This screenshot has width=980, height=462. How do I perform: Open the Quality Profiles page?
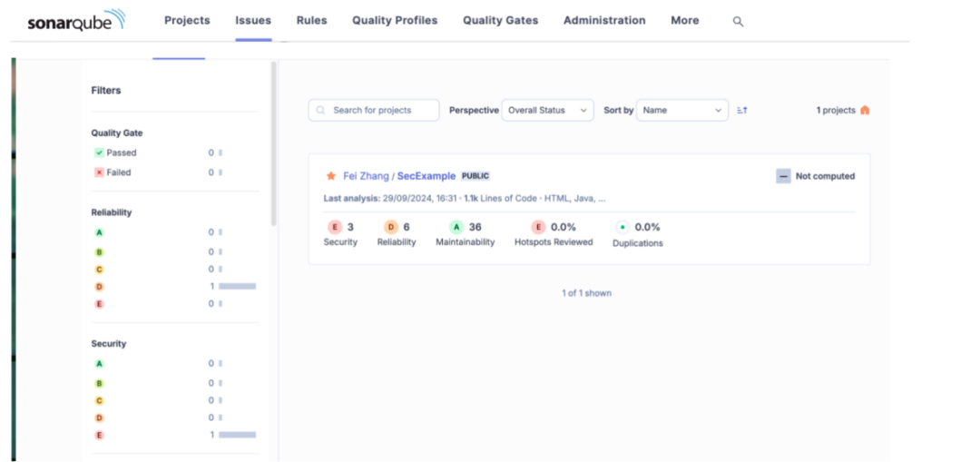(x=394, y=21)
